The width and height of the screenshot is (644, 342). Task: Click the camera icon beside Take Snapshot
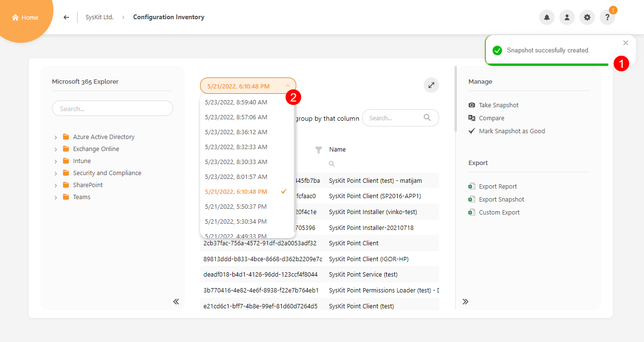(x=472, y=105)
